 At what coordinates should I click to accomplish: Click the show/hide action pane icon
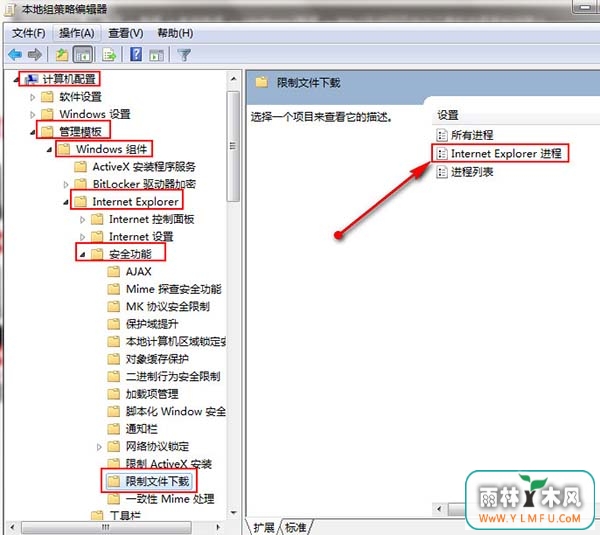pyautogui.click(x=156, y=55)
